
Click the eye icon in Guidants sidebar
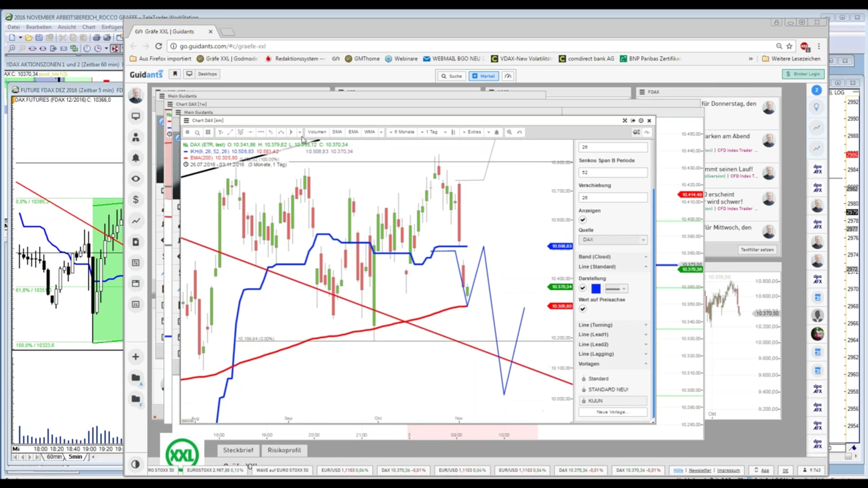point(136,179)
